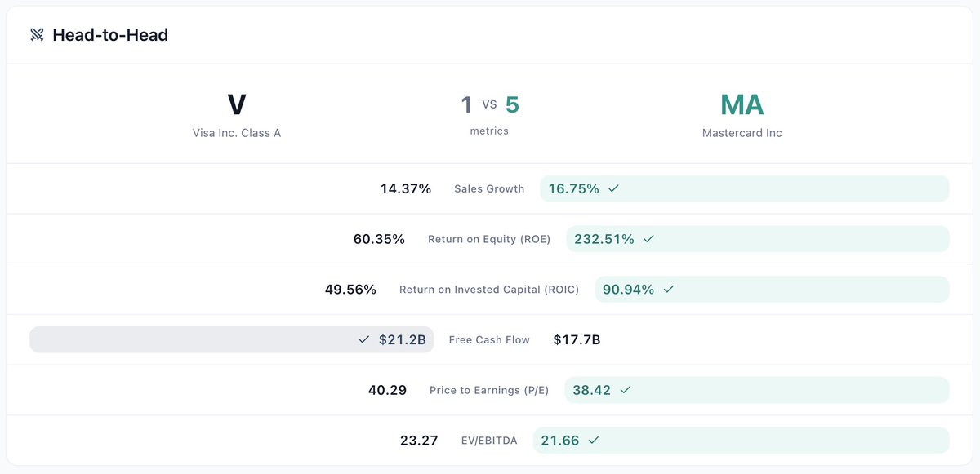The height and width of the screenshot is (474, 980).
Task: Click the Head-to-Head heading
Action: [x=110, y=35]
